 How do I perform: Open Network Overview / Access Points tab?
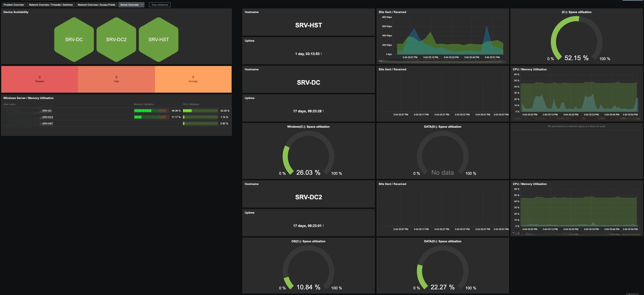tap(96, 5)
